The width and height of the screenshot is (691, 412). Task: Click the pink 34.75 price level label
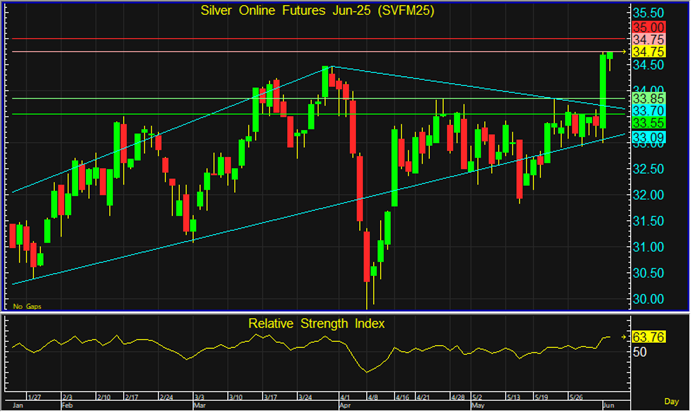point(648,39)
